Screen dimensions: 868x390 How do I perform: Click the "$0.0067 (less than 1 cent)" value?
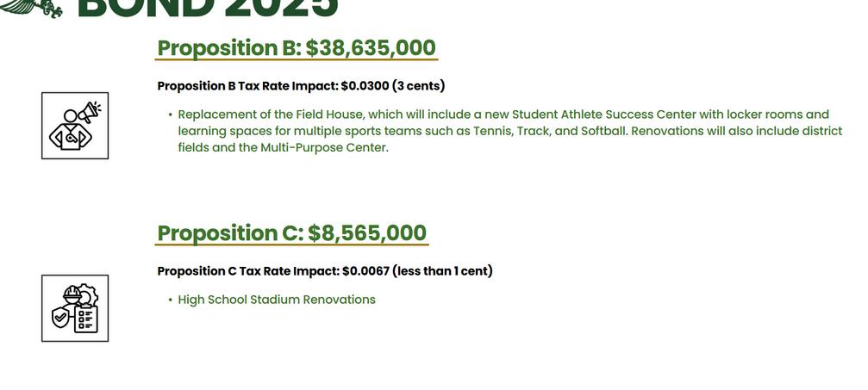point(417,271)
